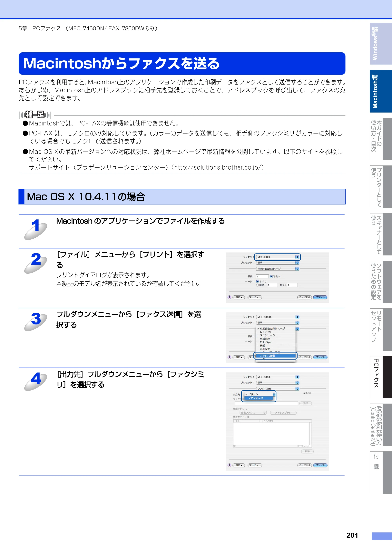Click the 追加 add button
Image resolution: width=392 pixels, height=555 pixels.
306,403
